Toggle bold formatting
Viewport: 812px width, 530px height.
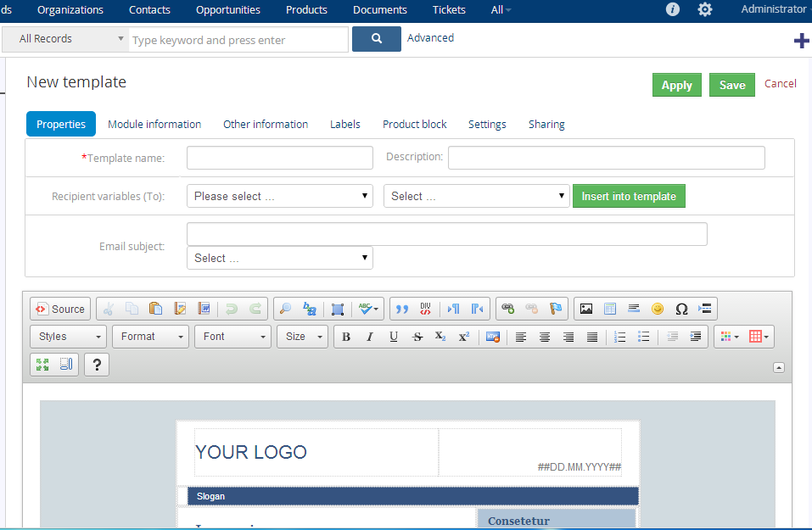pos(346,337)
